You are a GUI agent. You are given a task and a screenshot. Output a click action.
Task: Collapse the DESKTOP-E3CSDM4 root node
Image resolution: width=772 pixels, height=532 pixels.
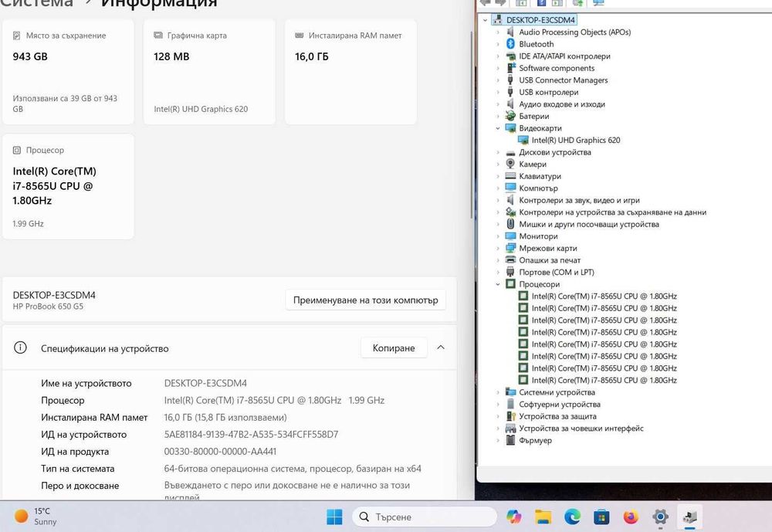pos(486,20)
